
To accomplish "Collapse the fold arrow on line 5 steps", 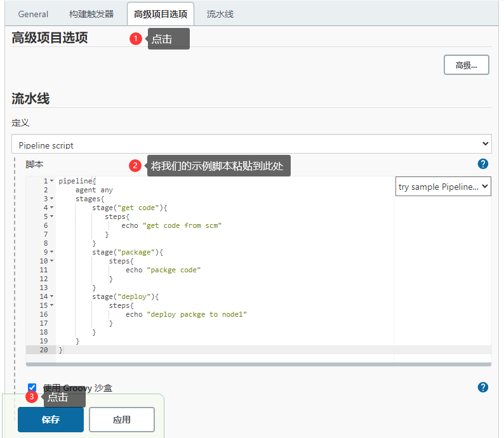I will (52, 216).
